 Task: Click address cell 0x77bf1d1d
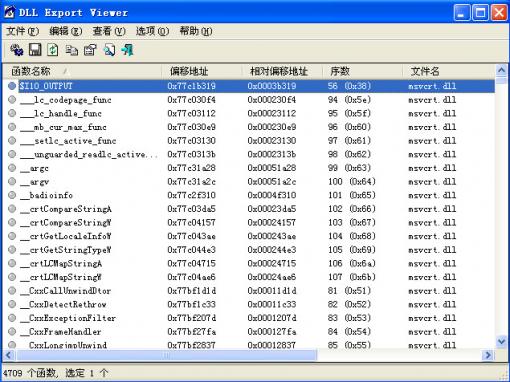191,291
